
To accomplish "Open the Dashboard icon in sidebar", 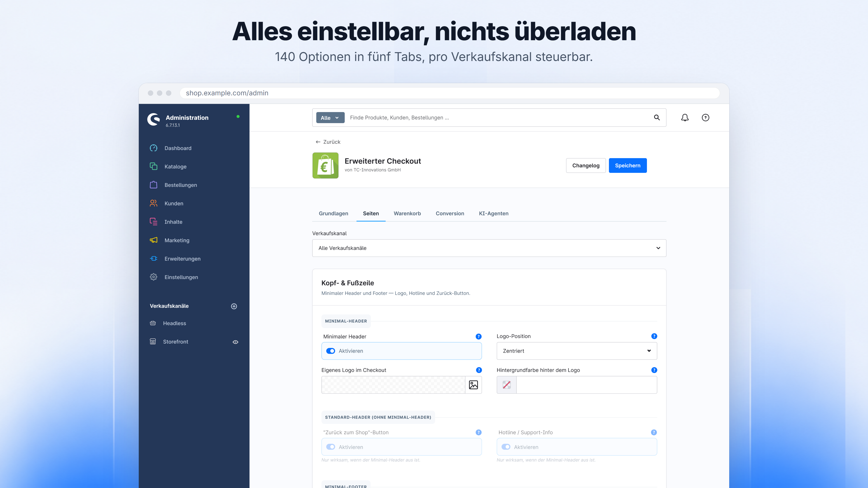I will pyautogui.click(x=154, y=148).
